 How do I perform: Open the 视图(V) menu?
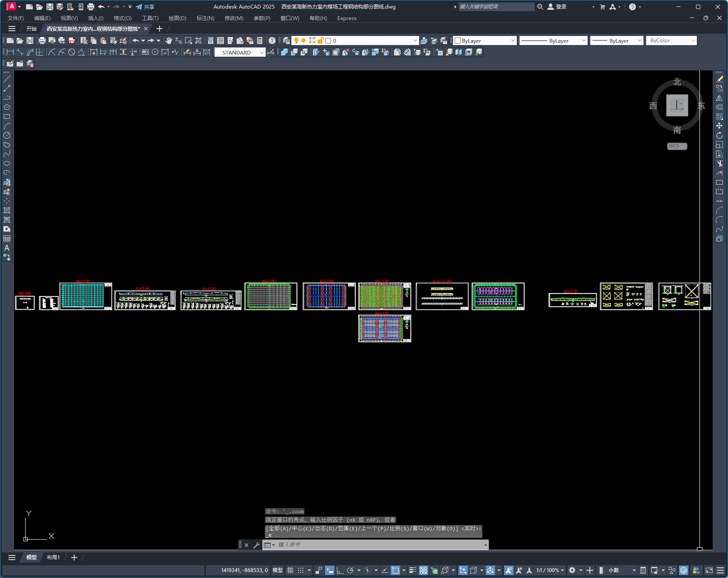[69, 18]
